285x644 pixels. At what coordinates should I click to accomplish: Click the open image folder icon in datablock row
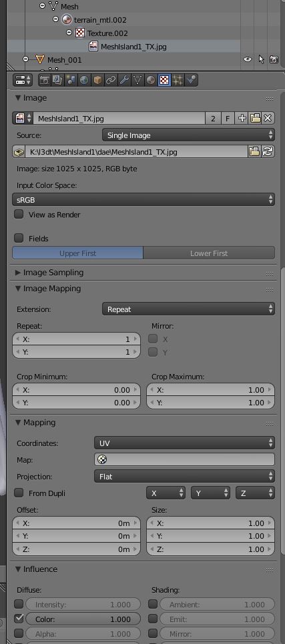(255, 119)
